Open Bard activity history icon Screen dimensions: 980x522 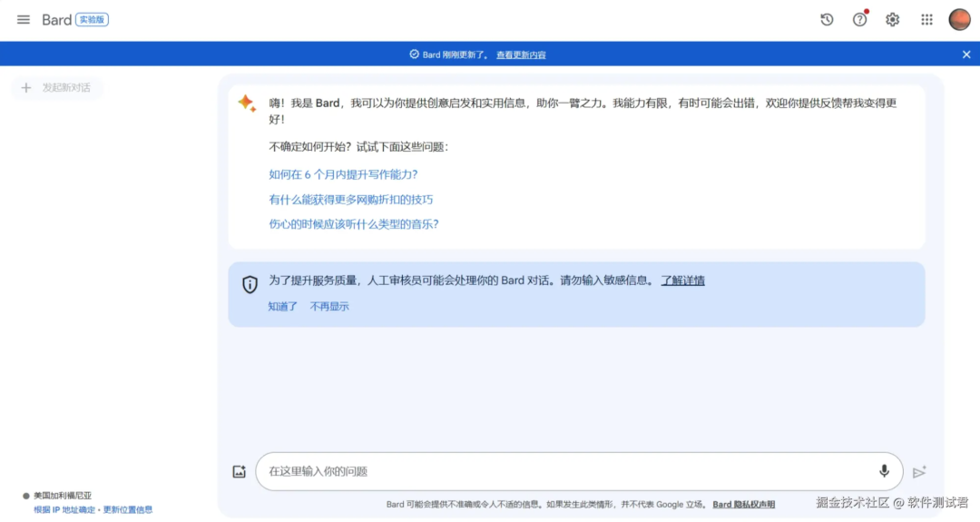point(827,20)
